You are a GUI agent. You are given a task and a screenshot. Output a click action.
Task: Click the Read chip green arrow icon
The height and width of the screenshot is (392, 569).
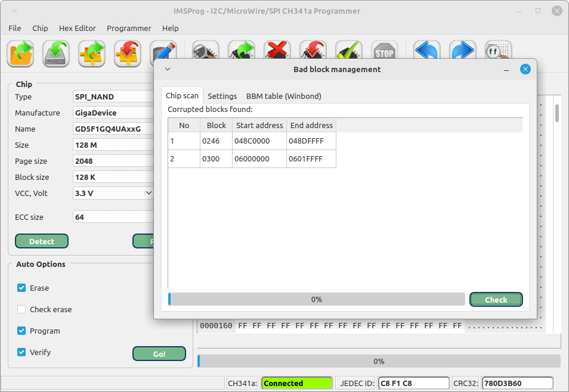[x=242, y=50]
